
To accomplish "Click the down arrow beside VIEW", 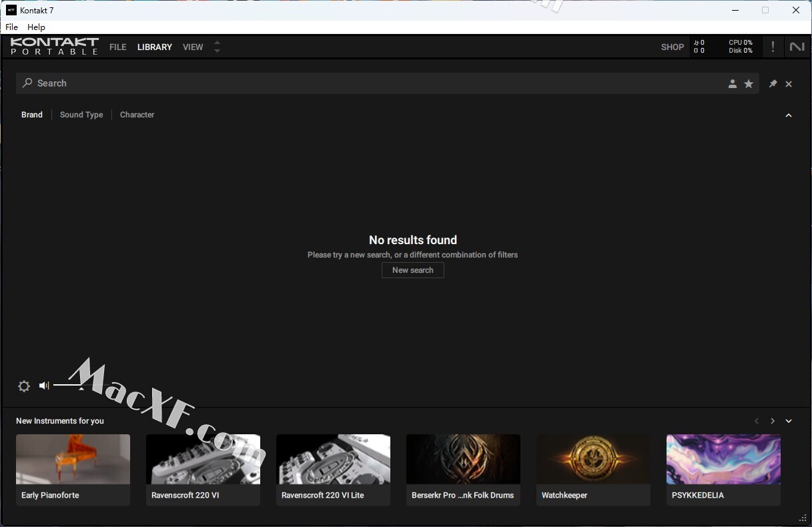I will (217, 51).
